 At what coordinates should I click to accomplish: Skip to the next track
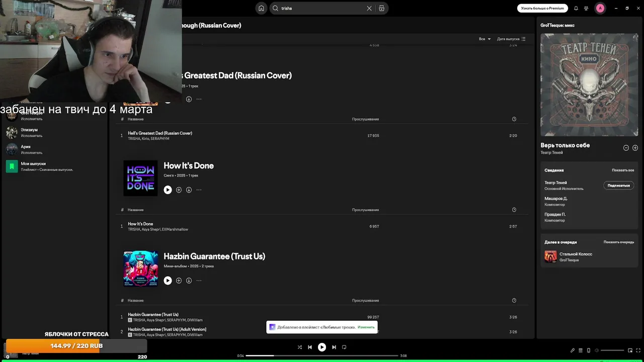[x=334, y=347]
